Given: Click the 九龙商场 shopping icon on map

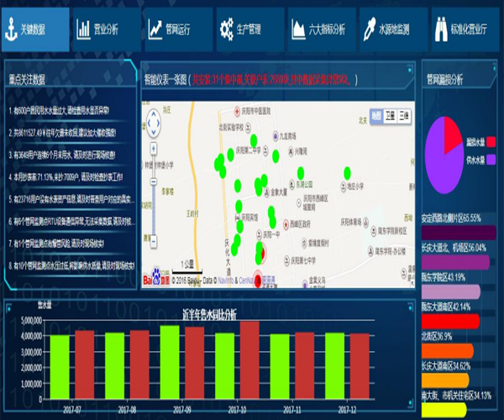Looking at the screenshot, I should point(276,136).
